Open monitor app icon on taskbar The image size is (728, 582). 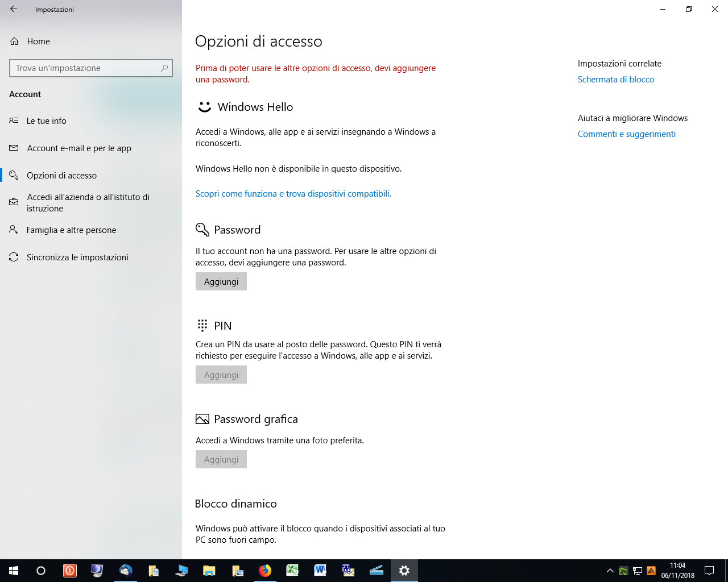click(x=97, y=571)
